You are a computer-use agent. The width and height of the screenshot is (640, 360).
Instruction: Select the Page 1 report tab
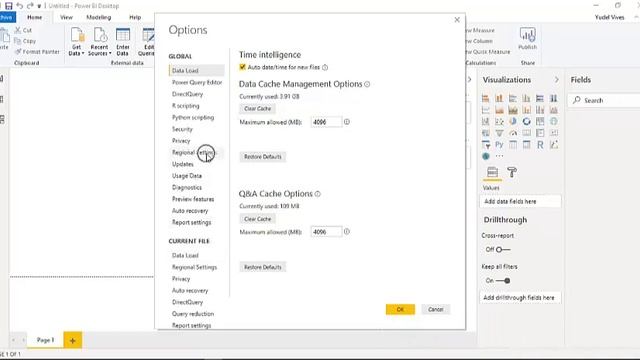pos(45,340)
